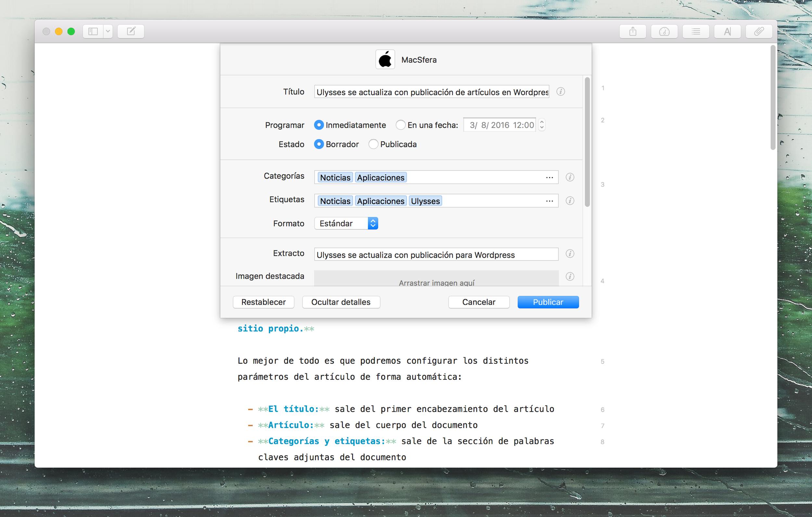Click the info icon beside Extracto

coord(570,253)
